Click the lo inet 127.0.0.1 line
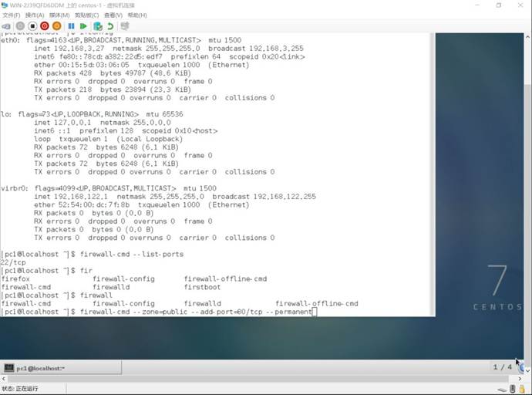The image size is (532, 395). click(x=102, y=123)
